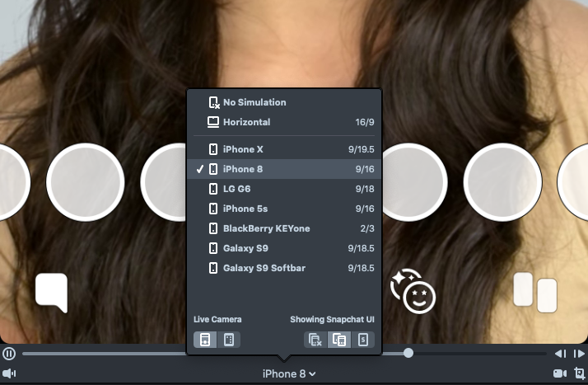Open the iPhone 8 device dropdown
Screen dimensions: 588x385
click(289, 373)
